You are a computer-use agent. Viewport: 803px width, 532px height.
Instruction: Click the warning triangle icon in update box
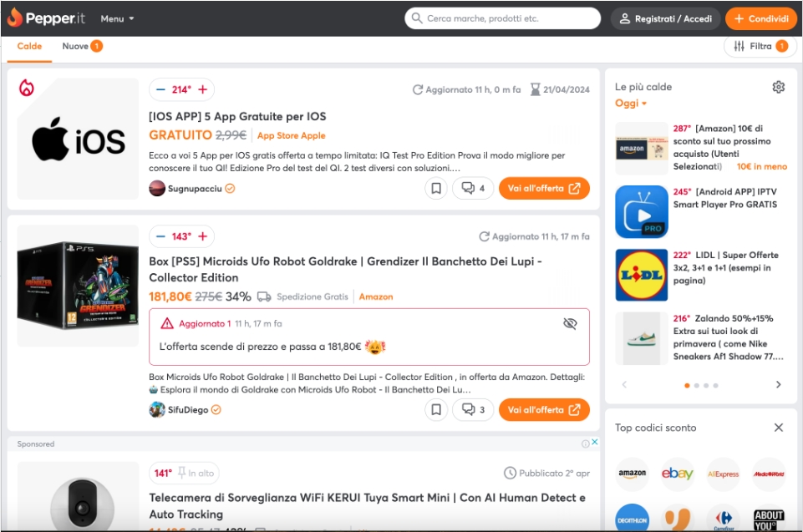(x=167, y=323)
